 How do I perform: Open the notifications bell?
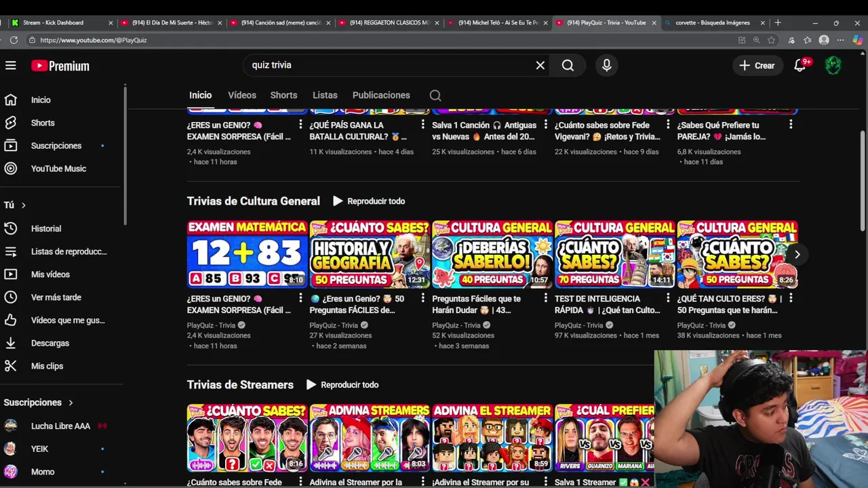click(x=800, y=65)
